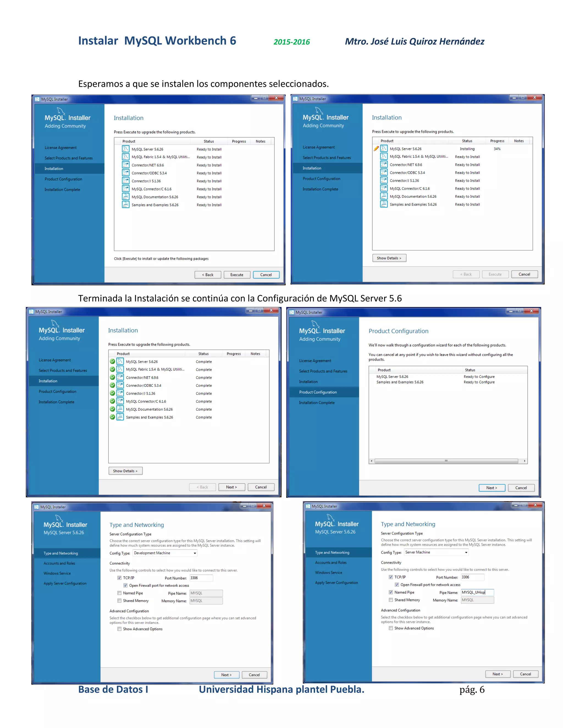Expand Show Details in the 34% installing window

pos(389,258)
